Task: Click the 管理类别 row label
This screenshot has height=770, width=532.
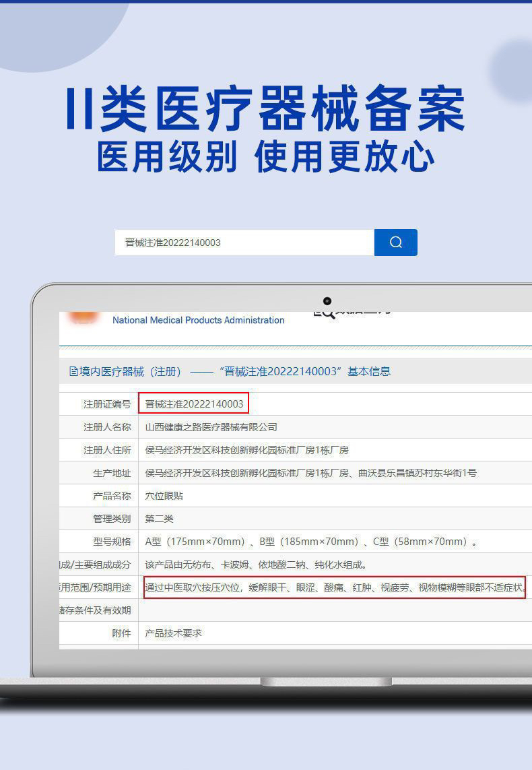Action: 112,519
